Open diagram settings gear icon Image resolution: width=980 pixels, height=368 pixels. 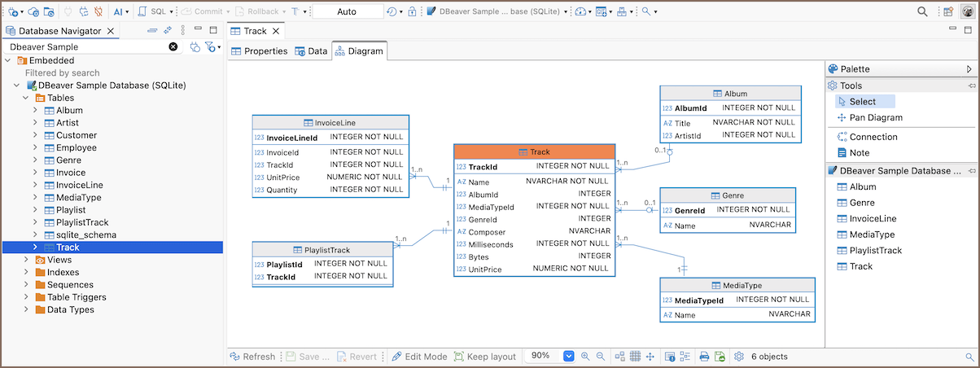click(739, 357)
